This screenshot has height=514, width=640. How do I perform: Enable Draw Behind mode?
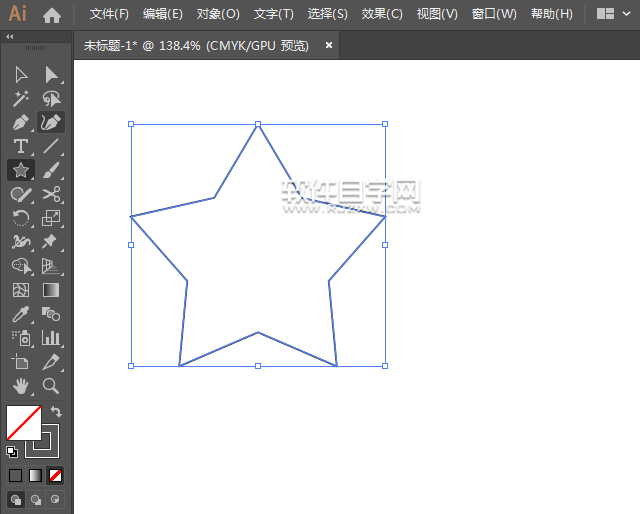click(35, 499)
